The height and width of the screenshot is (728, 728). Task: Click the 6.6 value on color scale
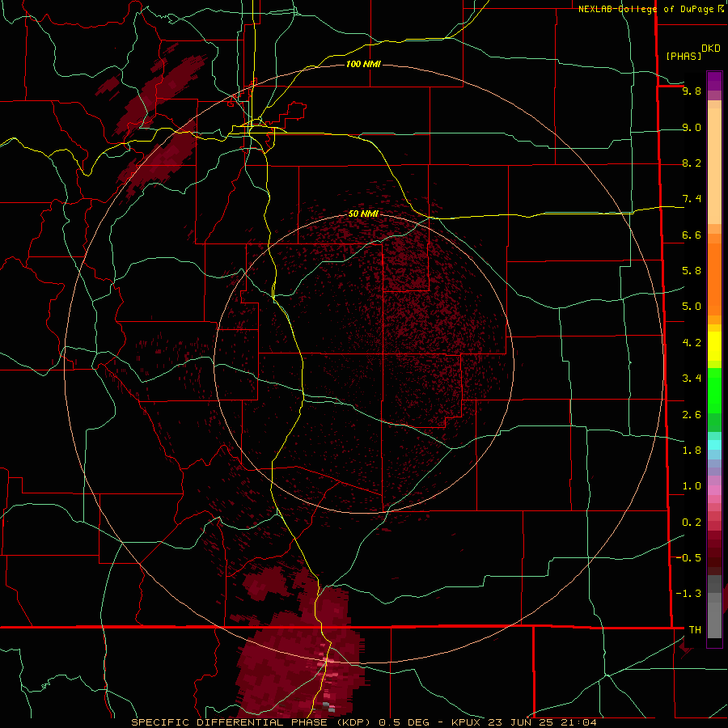pyautogui.click(x=692, y=235)
